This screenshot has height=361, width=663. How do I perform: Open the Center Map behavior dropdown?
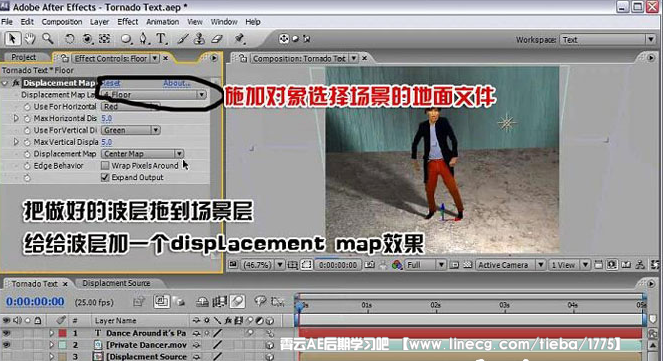[x=142, y=154]
